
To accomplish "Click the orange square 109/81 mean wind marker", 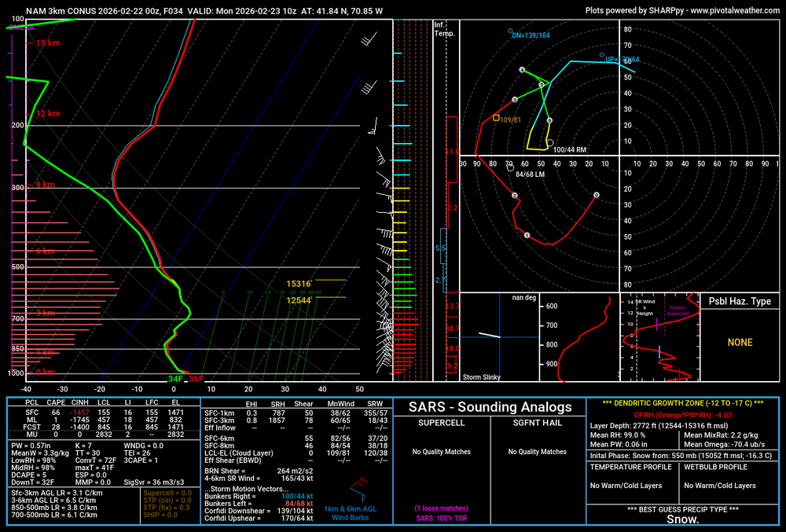I will click(496, 118).
